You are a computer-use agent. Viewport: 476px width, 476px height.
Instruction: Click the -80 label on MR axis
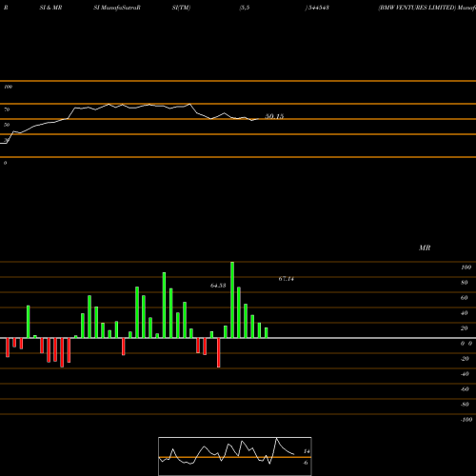[465, 405]
